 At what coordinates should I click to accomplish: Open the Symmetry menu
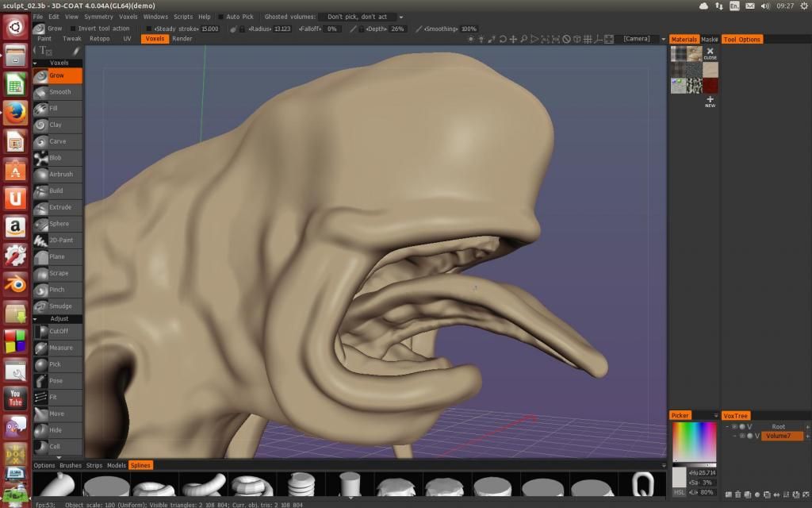pyautogui.click(x=98, y=17)
